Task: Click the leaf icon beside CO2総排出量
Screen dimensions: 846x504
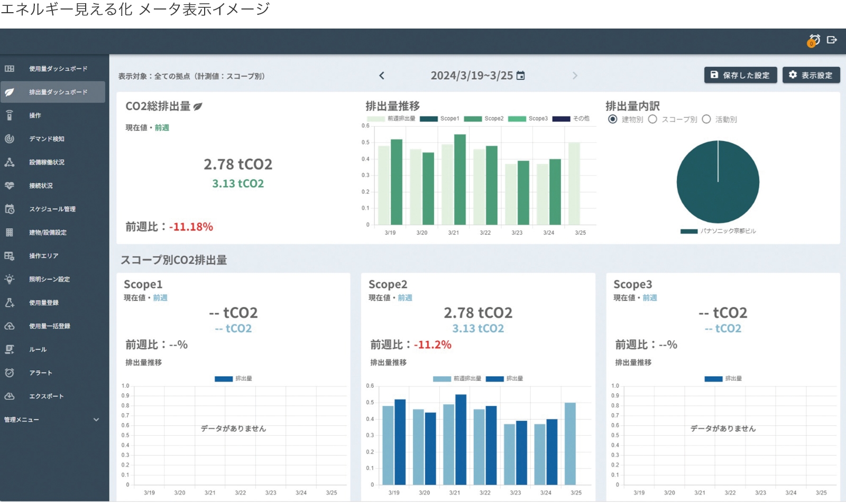Action: (198, 107)
